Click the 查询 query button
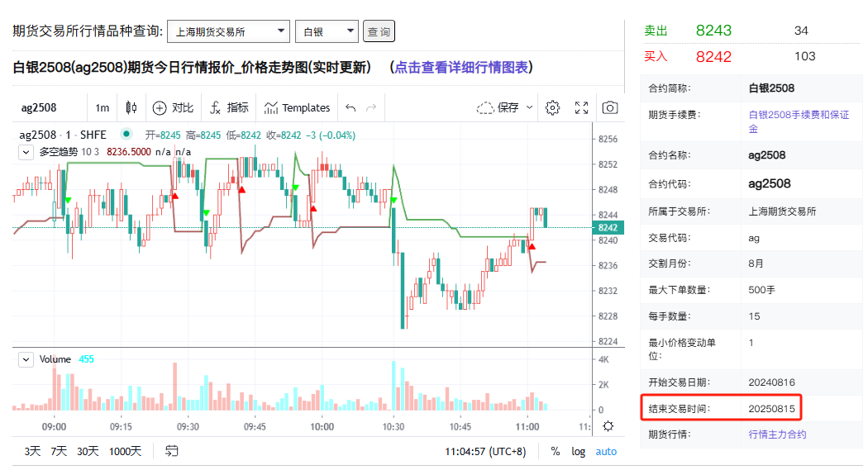The image size is (868, 470). (x=379, y=31)
